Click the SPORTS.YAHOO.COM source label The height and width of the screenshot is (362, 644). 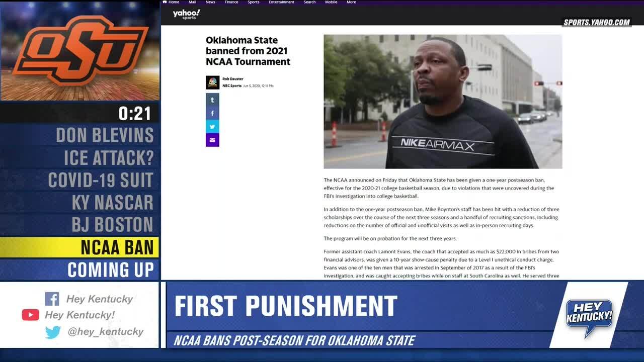597,22
